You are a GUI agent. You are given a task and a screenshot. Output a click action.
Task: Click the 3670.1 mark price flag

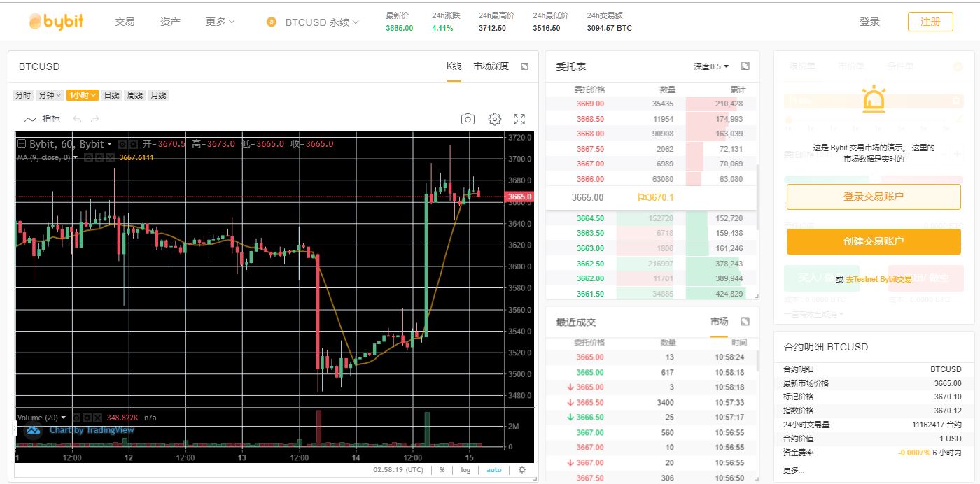(x=656, y=198)
